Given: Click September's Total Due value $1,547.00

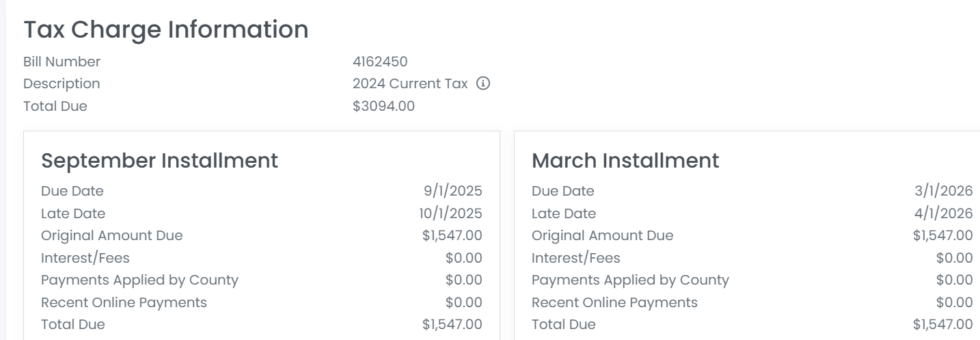Looking at the screenshot, I should pyautogui.click(x=452, y=324).
